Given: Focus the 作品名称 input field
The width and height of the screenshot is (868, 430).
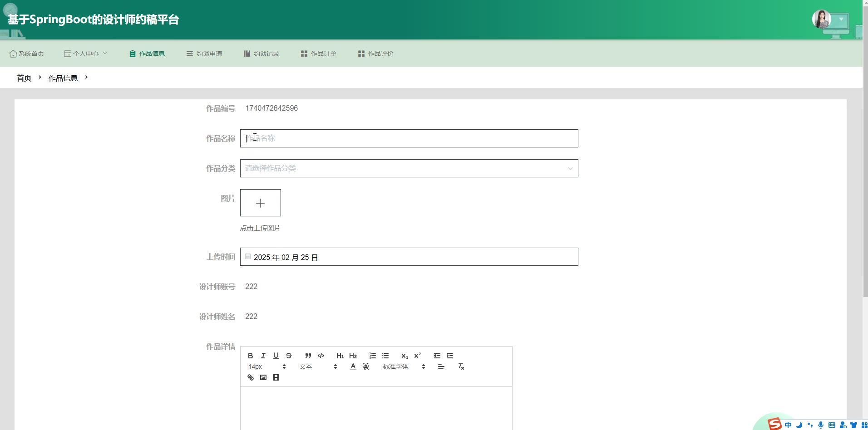Looking at the screenshot, I should [x=409, y=138].
